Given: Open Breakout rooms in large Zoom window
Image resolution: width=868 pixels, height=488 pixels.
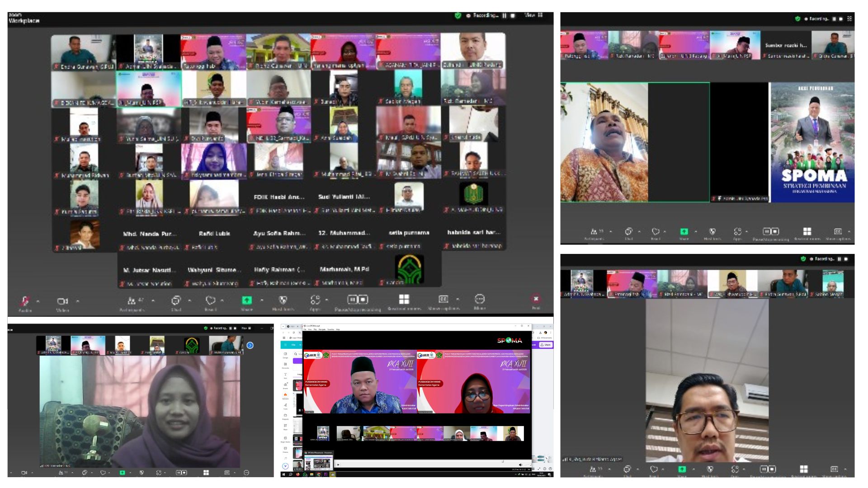Looking at the screenshot, I should (x=404, y=302).
